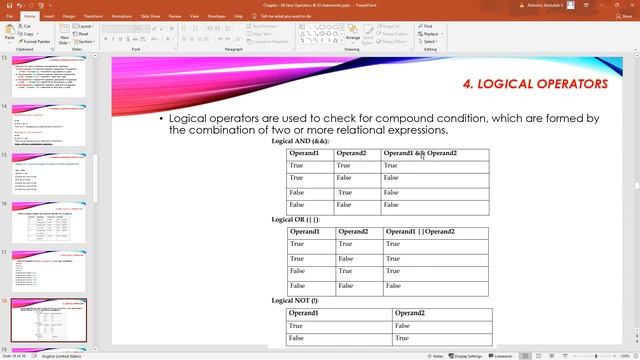This screenshot has height=360, width=640.
Task: Expand the shapes gallery
Action: point(342,41)
